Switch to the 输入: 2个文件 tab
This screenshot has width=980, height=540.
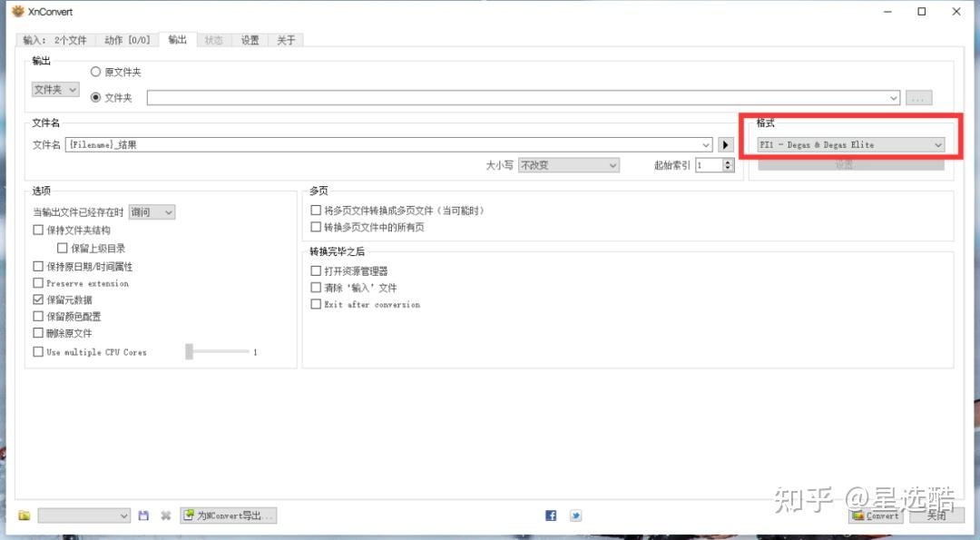click(x=55, y=40)
